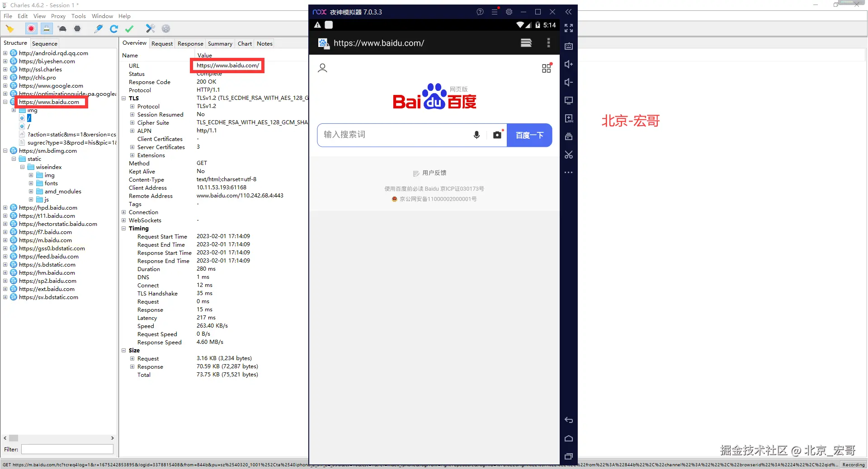Click Nox recent apps icon

pyautogui.click(x=569, y=456)
